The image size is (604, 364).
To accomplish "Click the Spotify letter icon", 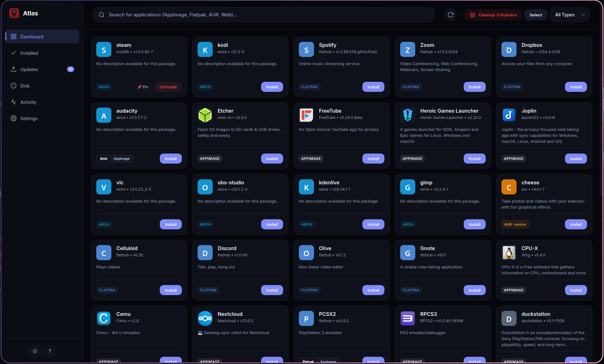I will click(306, 49).
